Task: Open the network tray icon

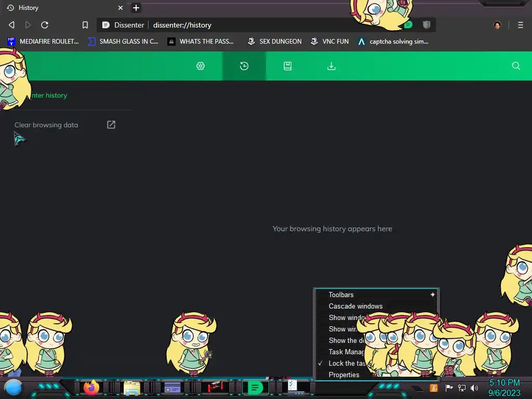Action: coord(462,388)
